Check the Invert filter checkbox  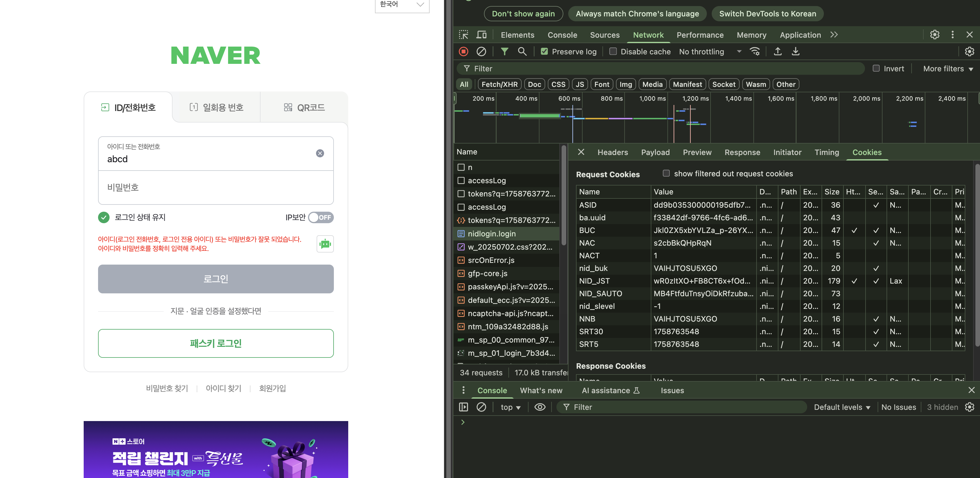tap(876, 68)
